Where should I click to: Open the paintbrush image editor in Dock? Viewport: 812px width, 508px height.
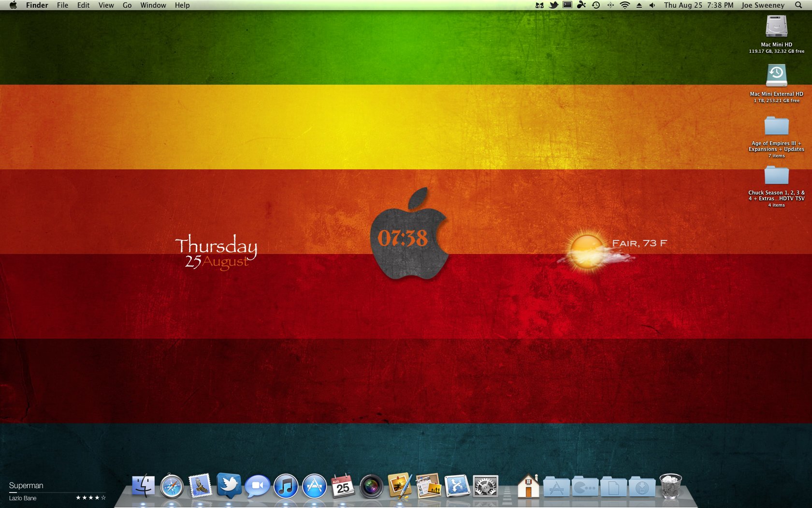(x=400, y=486)
